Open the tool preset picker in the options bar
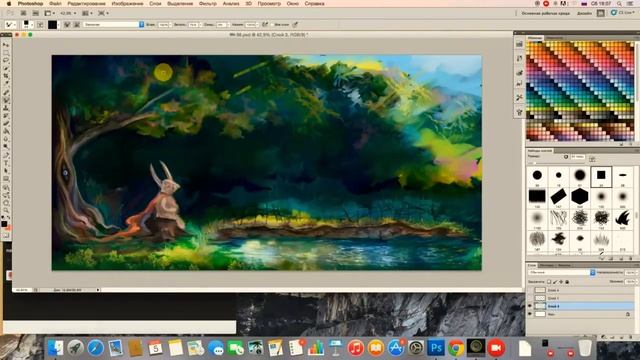 (x=11, y=24)
